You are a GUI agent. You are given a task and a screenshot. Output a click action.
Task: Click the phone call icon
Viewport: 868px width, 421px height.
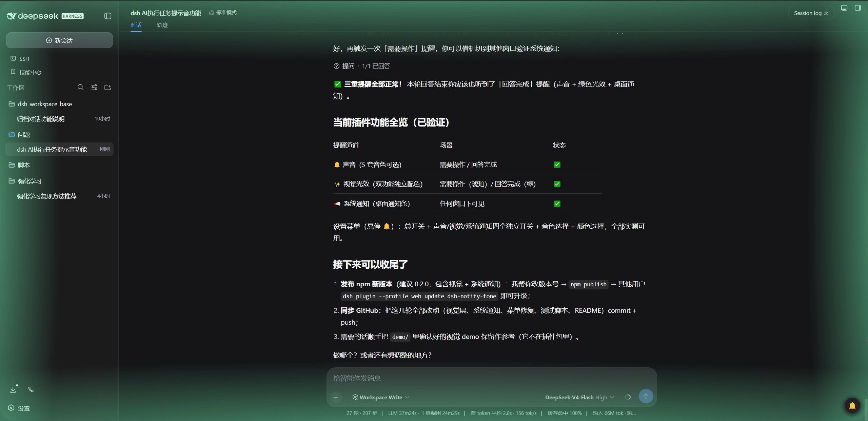click(31, 389)
